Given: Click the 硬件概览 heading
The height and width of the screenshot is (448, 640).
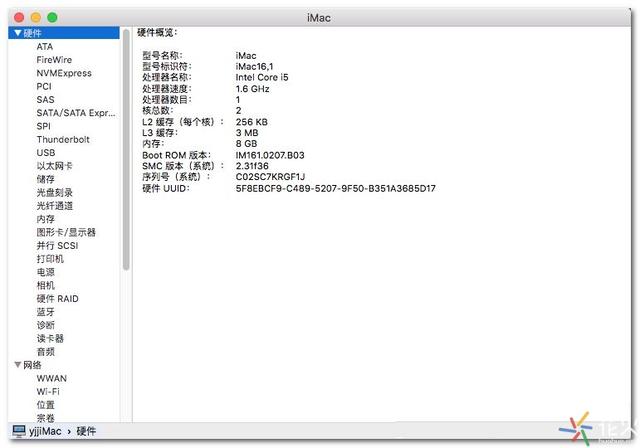Looking at the screenshot, I should [x=157, y=33].
